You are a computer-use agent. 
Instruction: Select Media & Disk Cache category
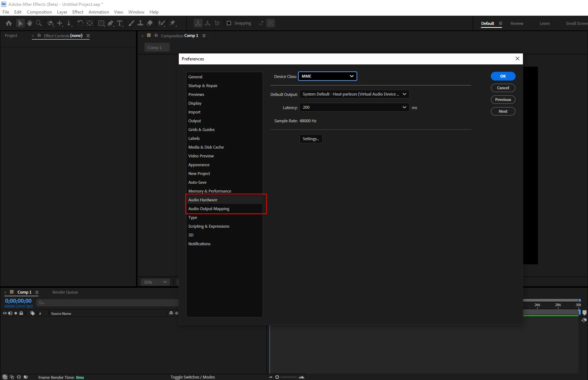224,147
